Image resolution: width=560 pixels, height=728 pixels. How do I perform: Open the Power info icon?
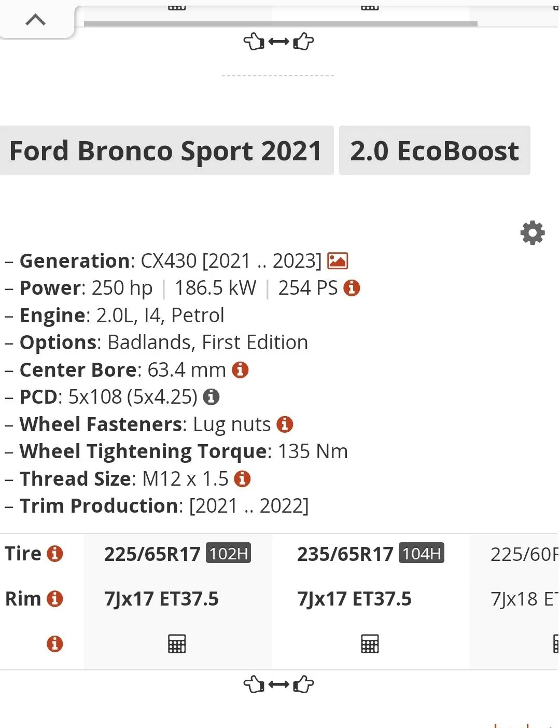351,288
